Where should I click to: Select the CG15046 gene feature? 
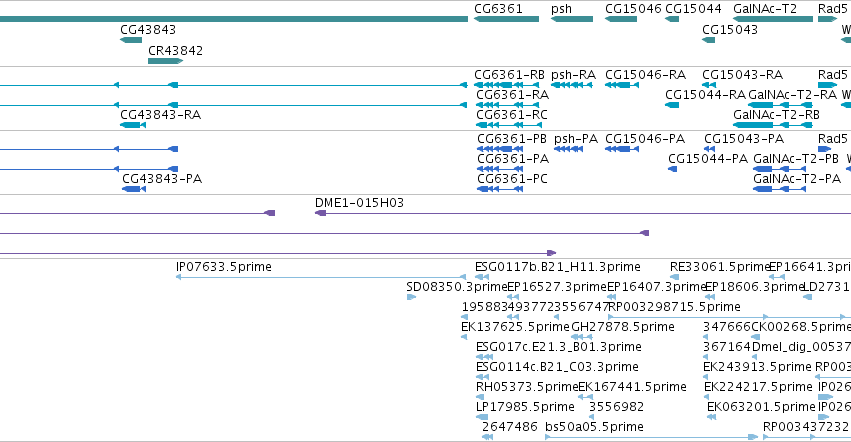tap(621, 19)
